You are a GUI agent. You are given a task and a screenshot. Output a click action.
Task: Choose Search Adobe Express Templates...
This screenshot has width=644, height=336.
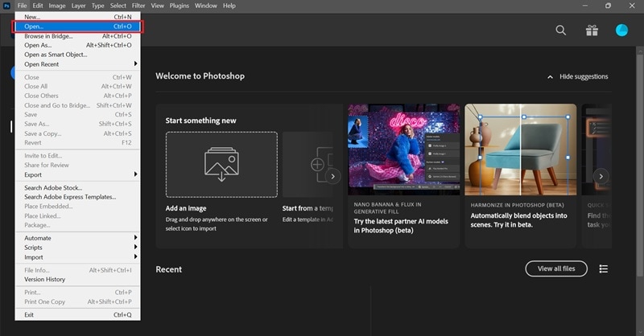[x=77, y=197]
